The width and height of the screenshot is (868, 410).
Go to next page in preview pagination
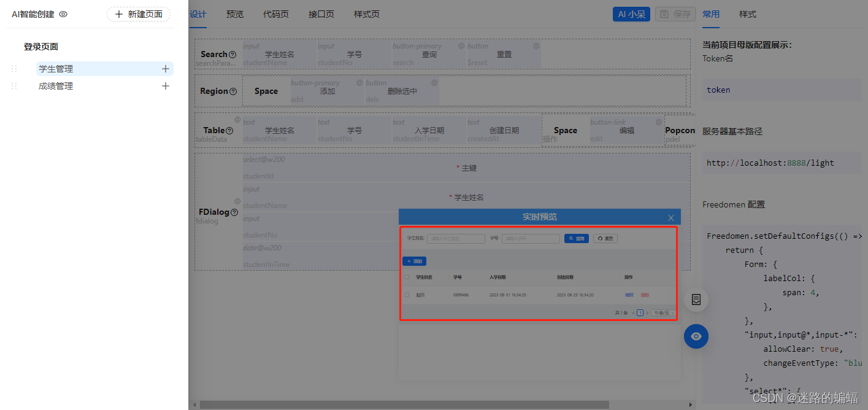[x=647, y=313]
